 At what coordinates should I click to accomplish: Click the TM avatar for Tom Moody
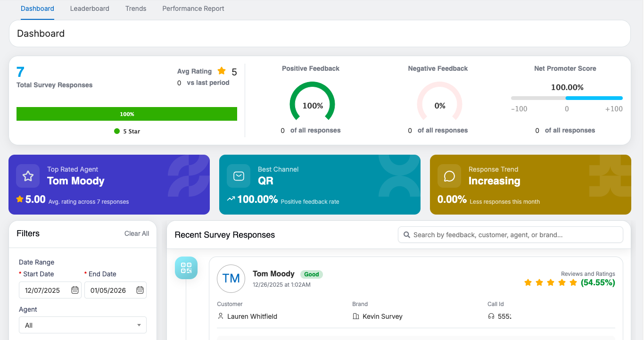tap(231, 278)
